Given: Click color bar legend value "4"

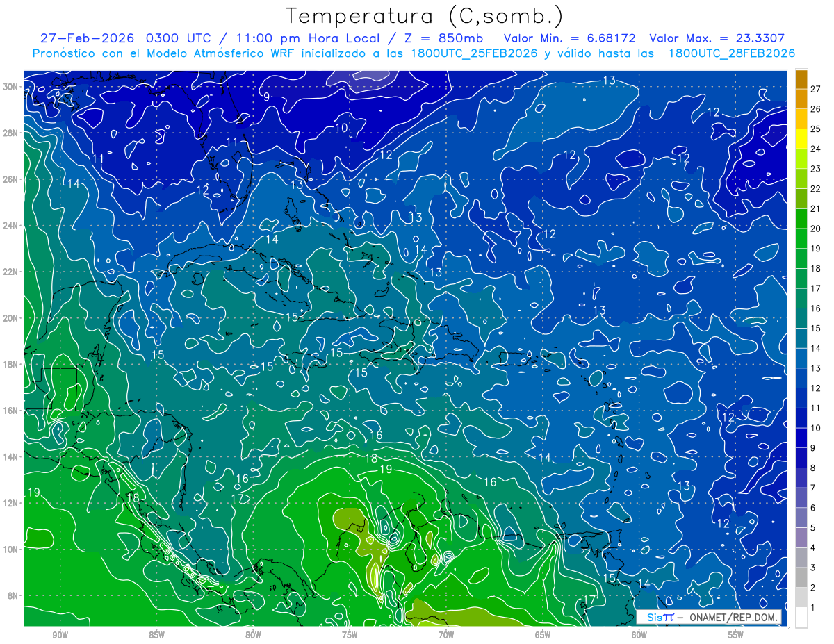Looking at the screenshot, I should (x=812, y=548).
